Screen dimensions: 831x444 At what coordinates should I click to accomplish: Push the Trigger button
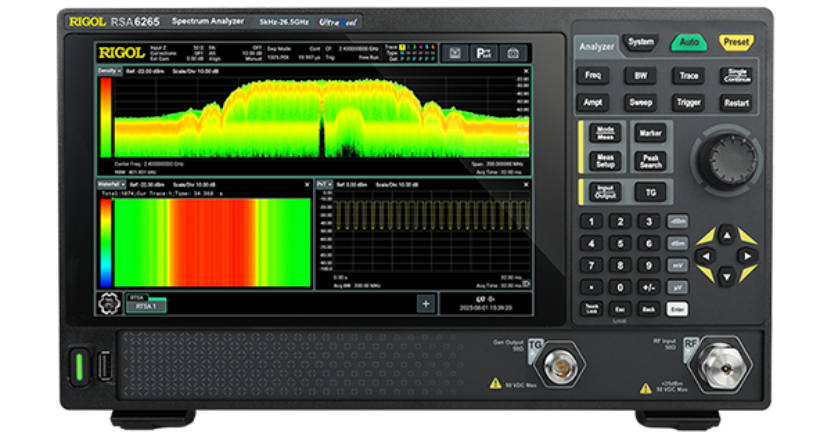(688, 102)
